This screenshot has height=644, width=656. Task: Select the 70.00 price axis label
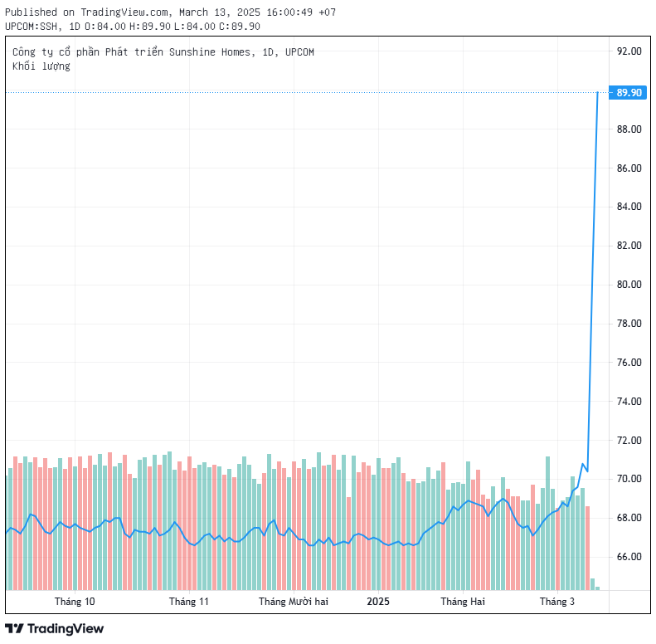pos(629,479)
